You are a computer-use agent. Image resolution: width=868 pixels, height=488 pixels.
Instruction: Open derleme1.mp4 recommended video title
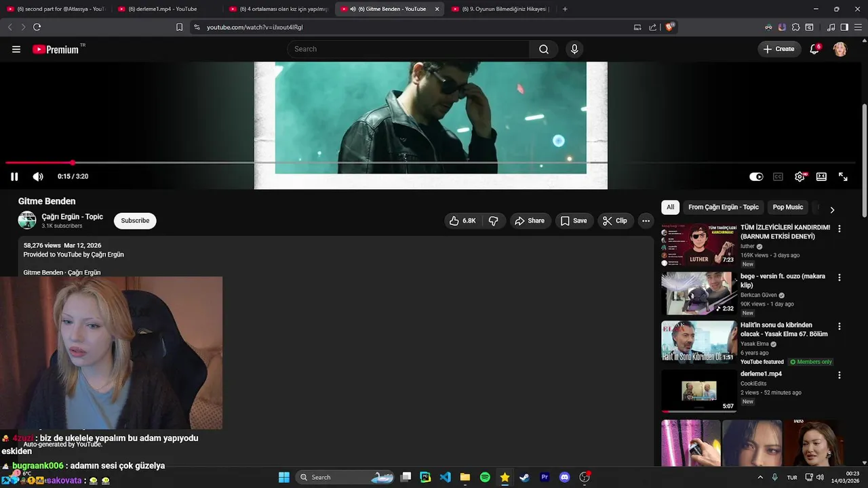click(761, 374)
